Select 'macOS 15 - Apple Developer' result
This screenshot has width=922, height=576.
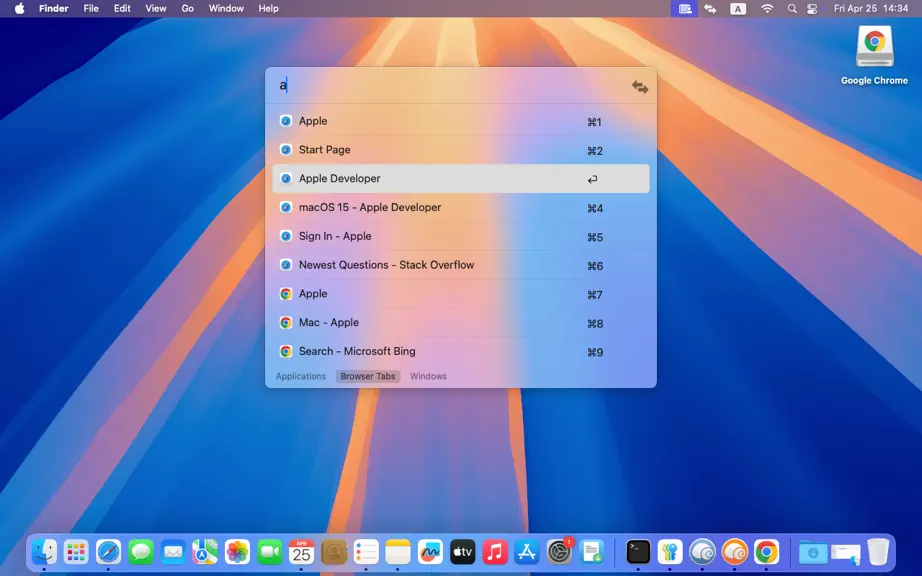pos(461,207)
